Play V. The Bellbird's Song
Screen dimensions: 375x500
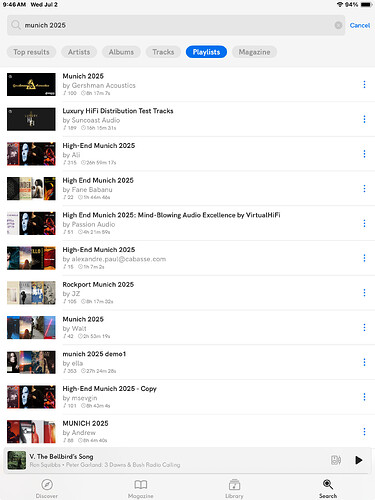pos(359,460)
